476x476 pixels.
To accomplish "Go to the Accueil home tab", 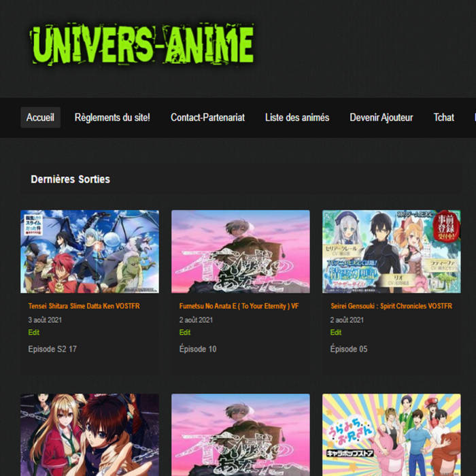I will pyautogui.click(x=40, y=118).
